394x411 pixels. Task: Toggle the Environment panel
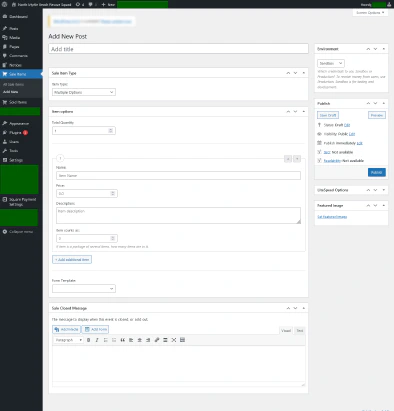(384, 49)
